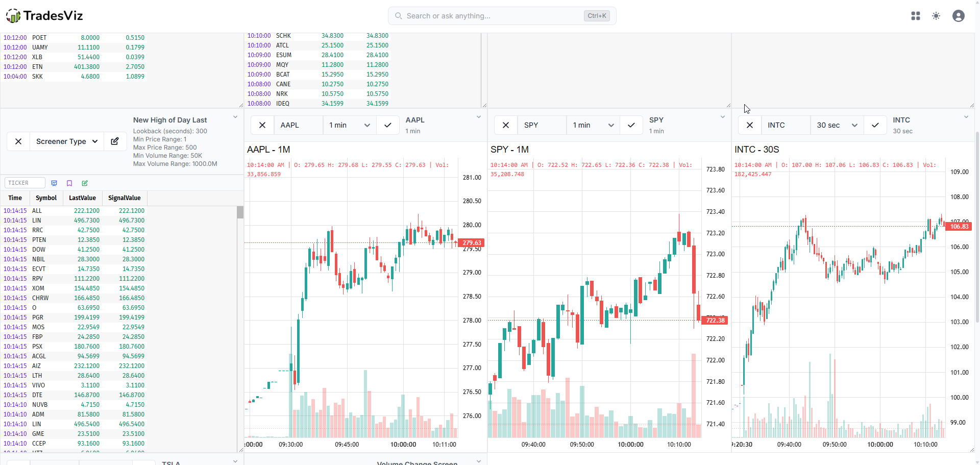Open the INTC chart 30 sec interval dropdown

coord(837,125)
